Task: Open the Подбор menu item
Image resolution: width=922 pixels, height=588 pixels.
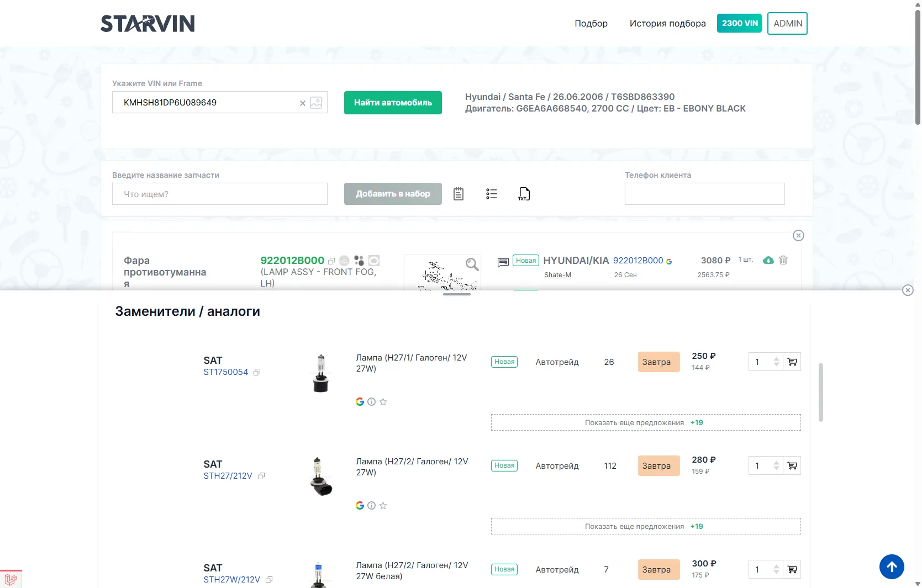Action: coord(591,23)
